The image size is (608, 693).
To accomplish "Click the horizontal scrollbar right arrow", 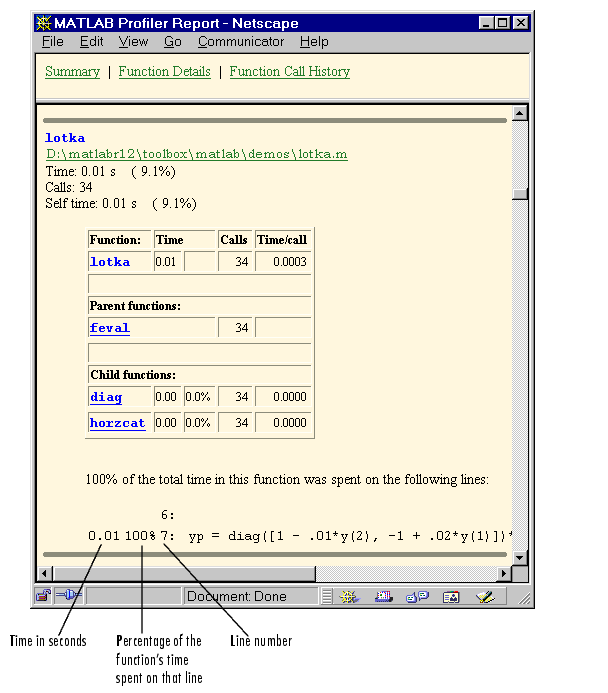I will pyautogui.click(x=504, y=574).
